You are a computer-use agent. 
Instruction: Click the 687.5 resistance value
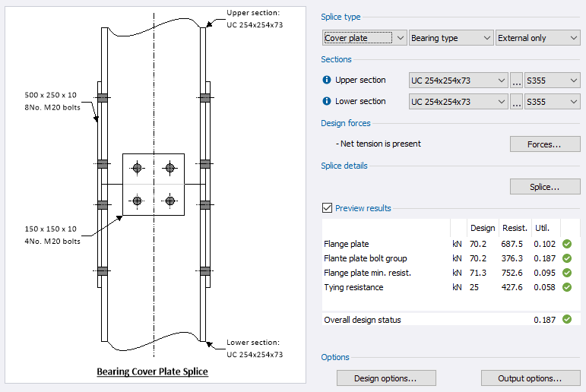[512, 244]
